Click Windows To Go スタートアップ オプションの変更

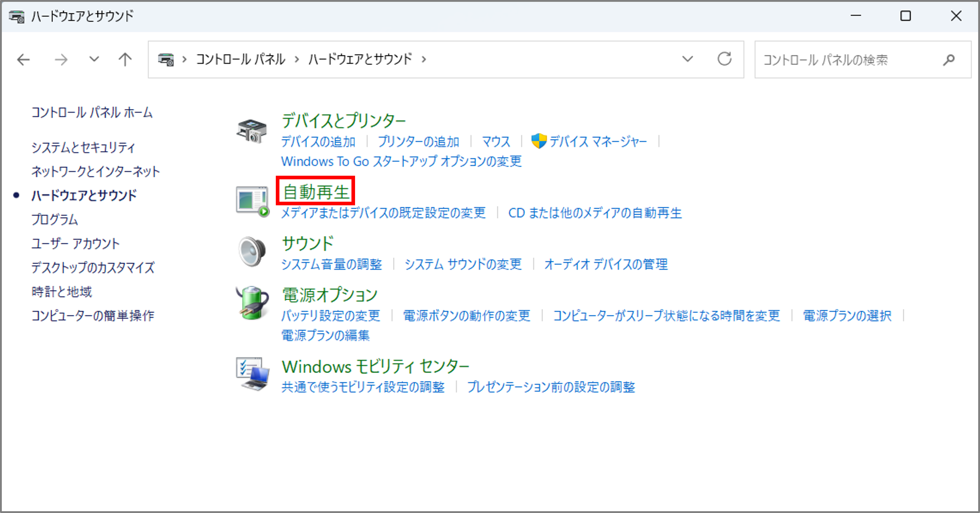(x=401, y=161)
